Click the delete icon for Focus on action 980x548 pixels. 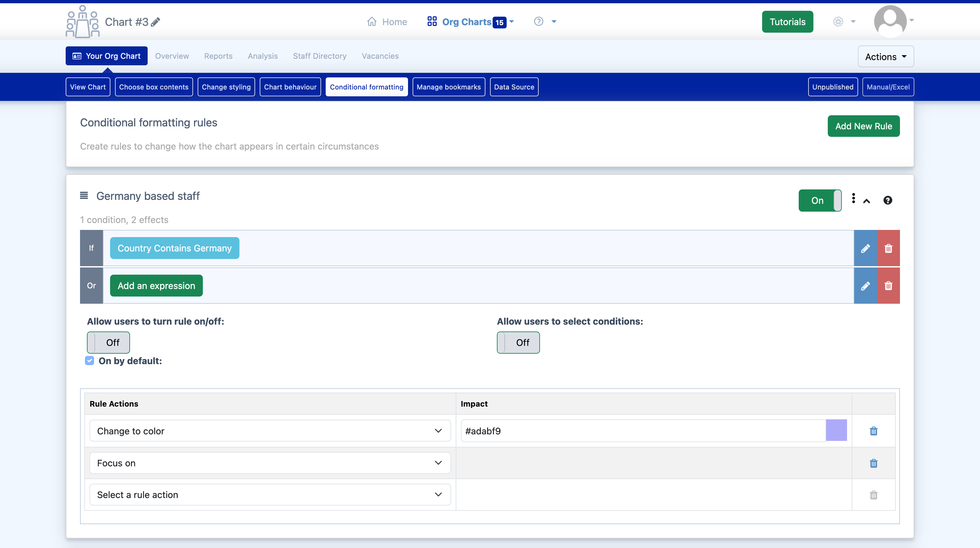[x=874, y=463]
